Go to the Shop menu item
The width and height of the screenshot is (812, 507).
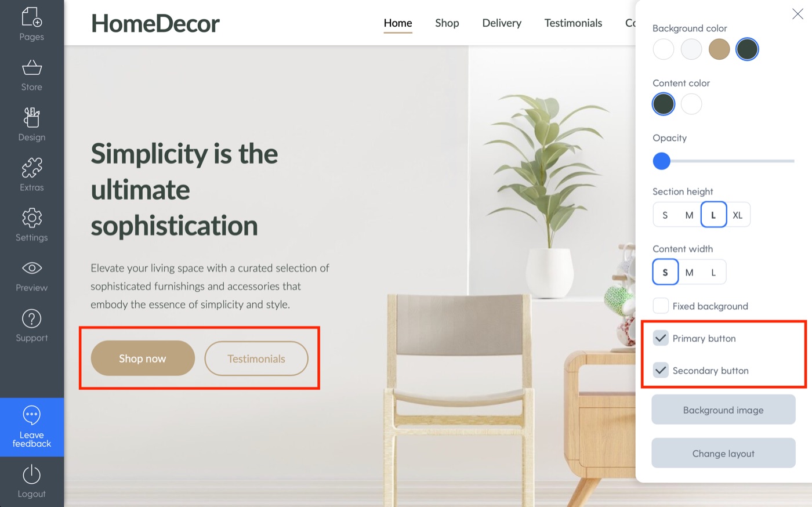(447, 23)
